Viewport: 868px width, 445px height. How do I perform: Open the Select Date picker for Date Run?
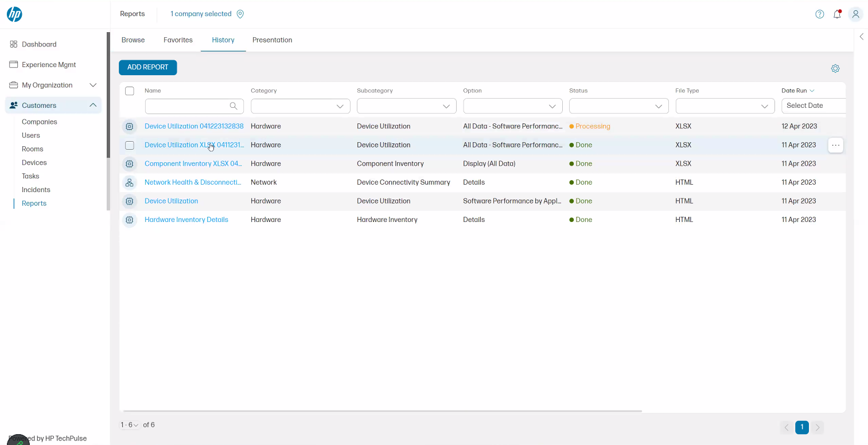pyautogui.click(x=813, y=106)
